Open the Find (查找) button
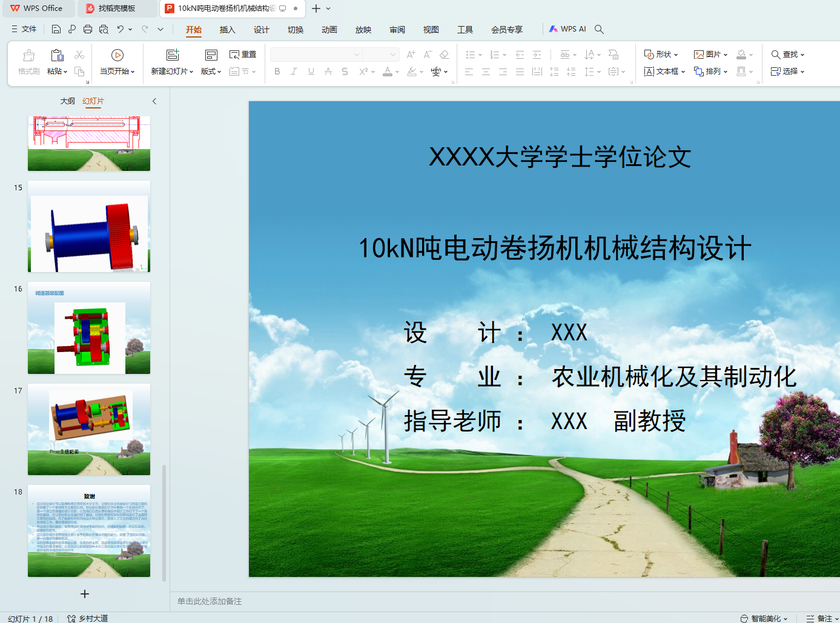The height and width of the screenshot is (623, 840). 787,55
